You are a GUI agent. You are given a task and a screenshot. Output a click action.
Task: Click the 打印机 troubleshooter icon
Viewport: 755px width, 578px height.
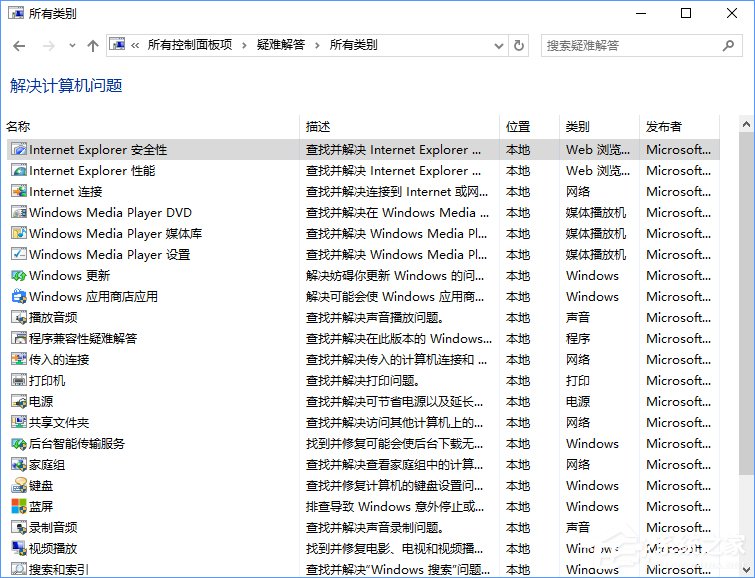(x=19, y=381)
